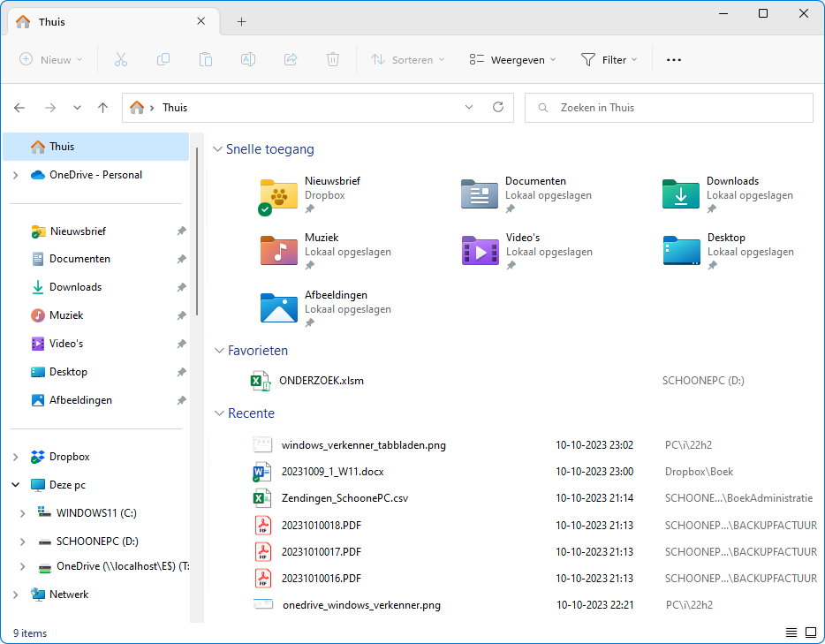Screen dimensions: 825x644
Task: Open Afbeeldingen folder icon in Snelle toegang
Action: click(279, 307)
